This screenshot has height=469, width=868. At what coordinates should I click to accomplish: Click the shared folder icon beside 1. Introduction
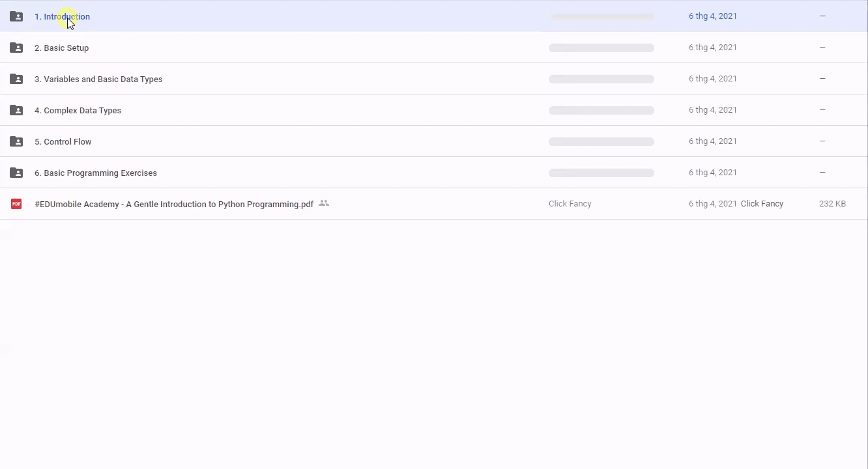tap(16, 16)
